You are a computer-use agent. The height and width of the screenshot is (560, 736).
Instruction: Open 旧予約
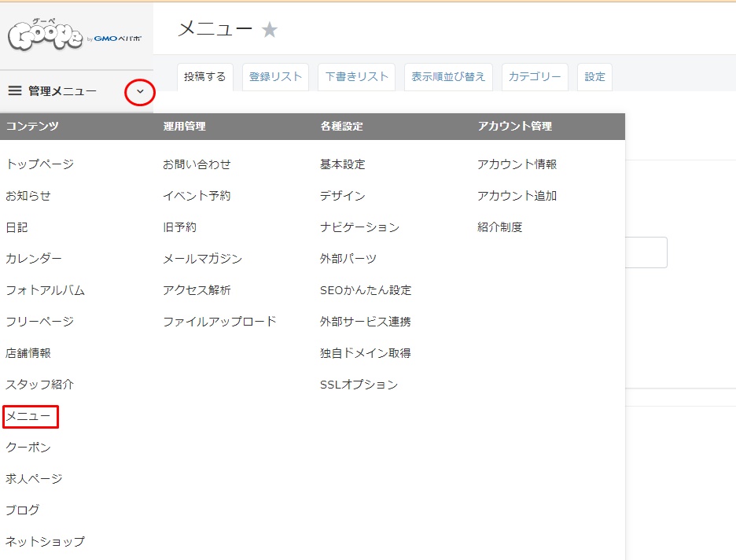coord(180,227)
